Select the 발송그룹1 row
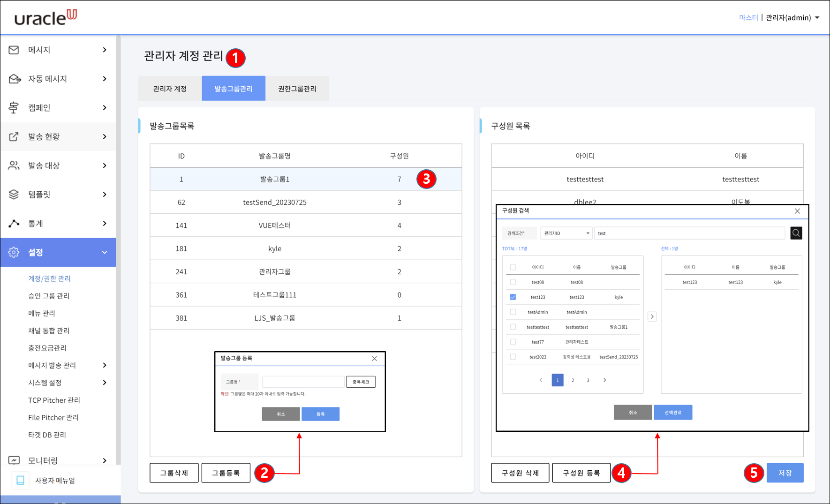830x504 pixels. click(x=306, y=179)
